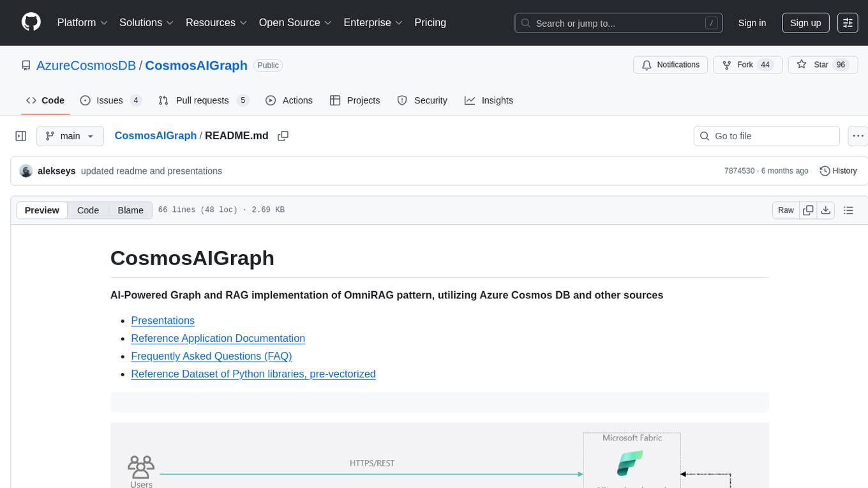Open the Pricing page
868x488 pixels.
430,22
